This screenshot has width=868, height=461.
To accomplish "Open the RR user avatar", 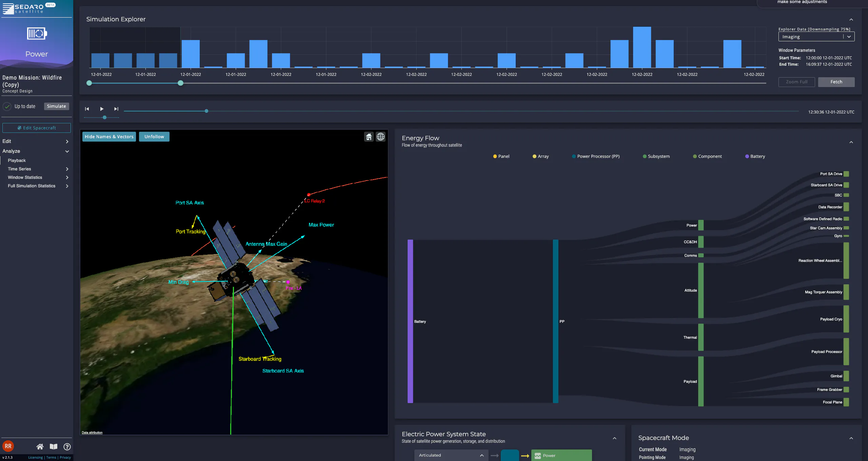I will coord(8,446).
